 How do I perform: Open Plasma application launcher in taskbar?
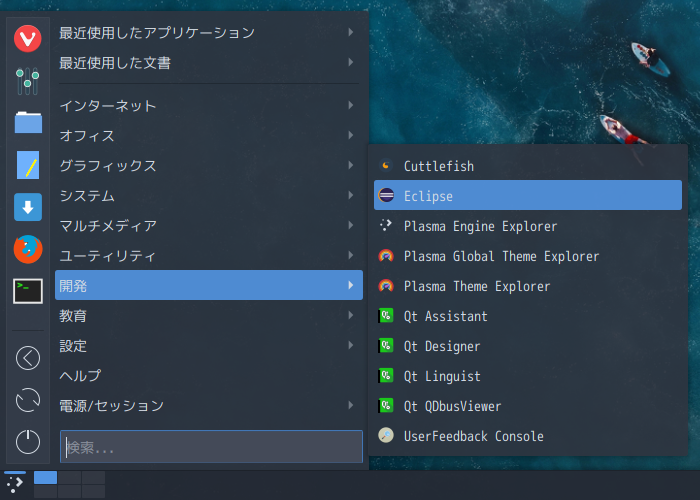(x=15, y=484)
